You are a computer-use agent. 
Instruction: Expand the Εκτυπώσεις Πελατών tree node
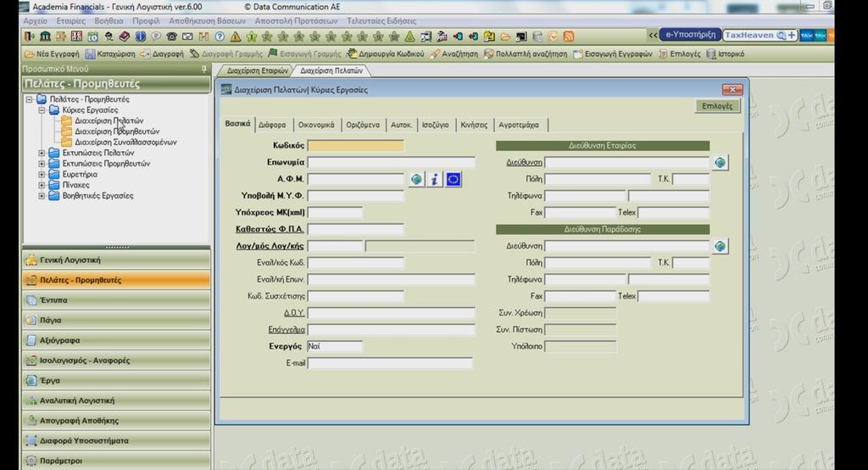[42, 153]
